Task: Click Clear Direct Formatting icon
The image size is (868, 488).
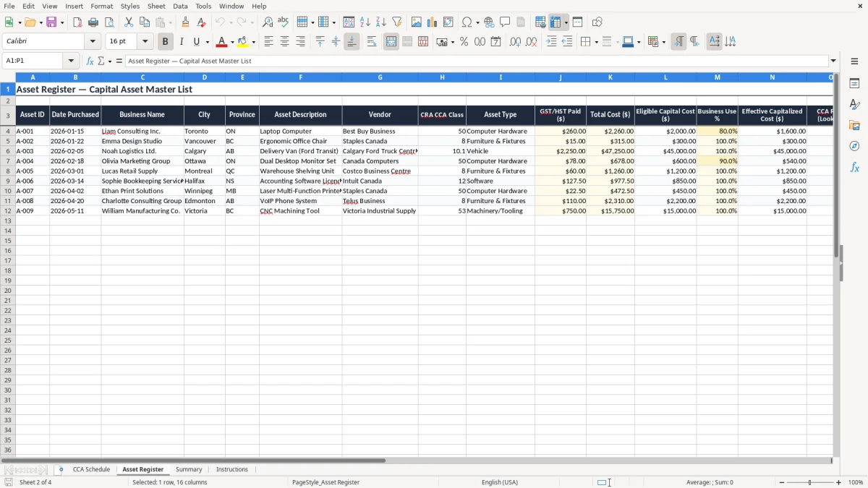Action: 201,22
